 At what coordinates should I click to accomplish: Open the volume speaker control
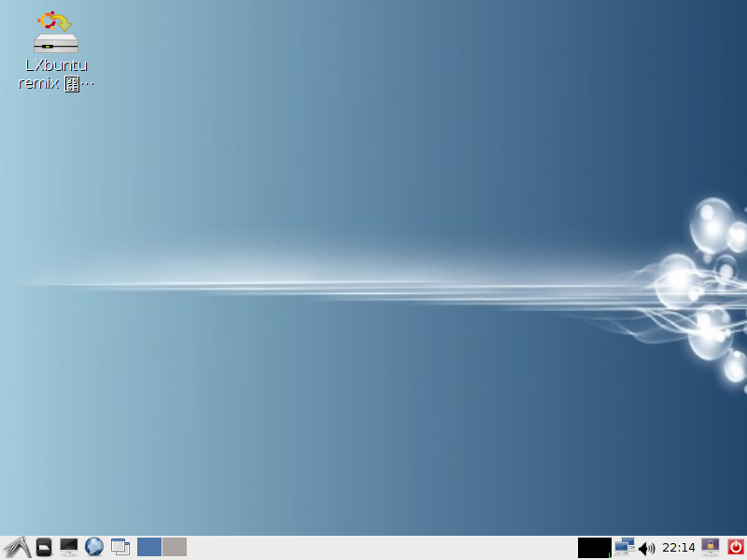coord(646,549)
